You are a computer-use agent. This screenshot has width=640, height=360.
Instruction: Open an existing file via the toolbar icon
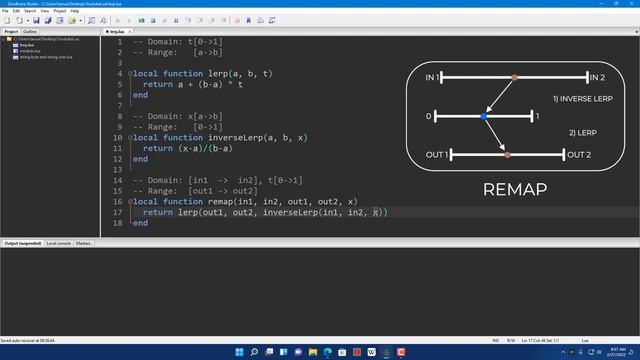(19, 20)
